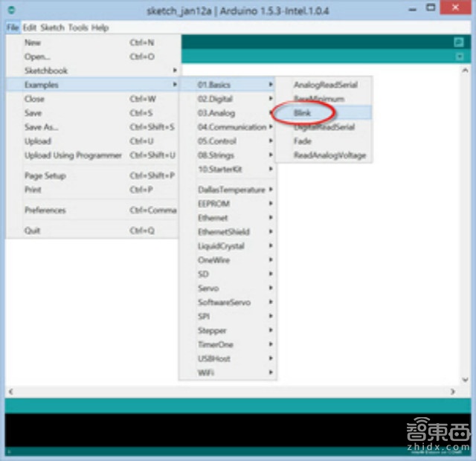Screen dimensions: 476x461
Task: Click Preferences in the File menu
Action: [45, 210]
